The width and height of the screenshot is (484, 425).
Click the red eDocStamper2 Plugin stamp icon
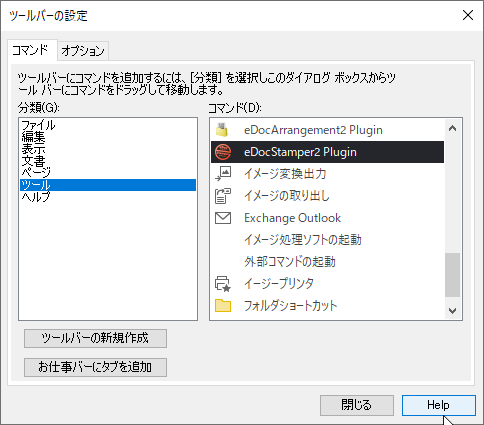tap(223, 152)
